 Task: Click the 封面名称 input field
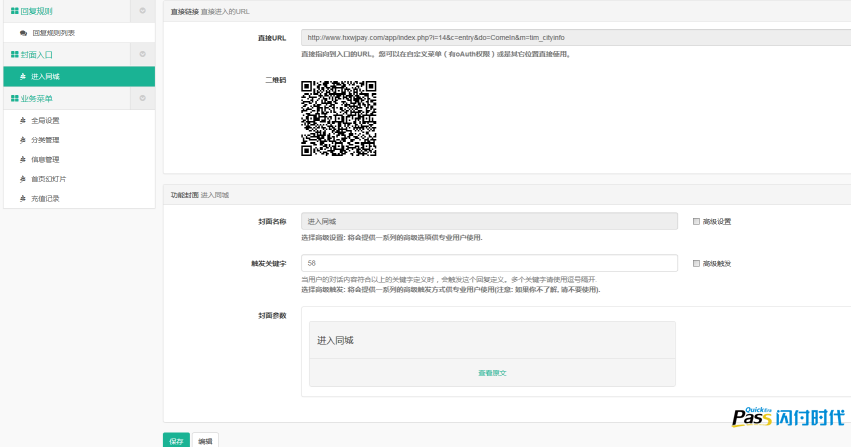[490, 221]
